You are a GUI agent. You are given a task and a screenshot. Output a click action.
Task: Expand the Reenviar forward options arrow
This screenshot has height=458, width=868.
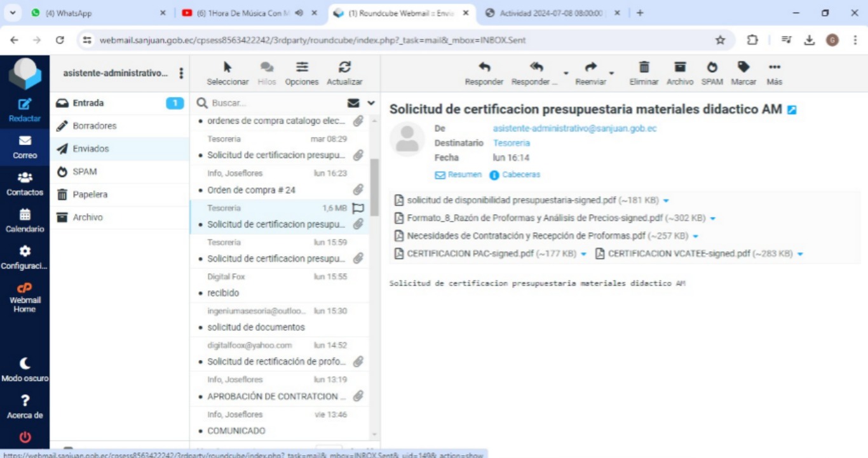[611, 73]
